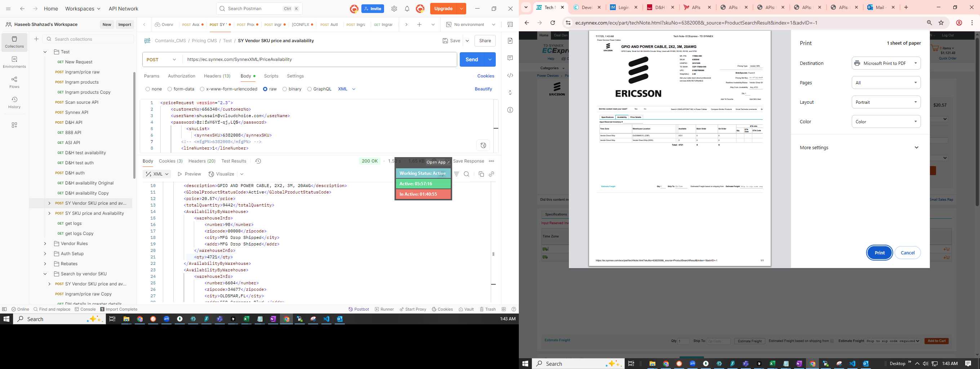Viewport: 980px width, 369px height.
Task: Click the create new collection plus icon
Action: point(36,39)
